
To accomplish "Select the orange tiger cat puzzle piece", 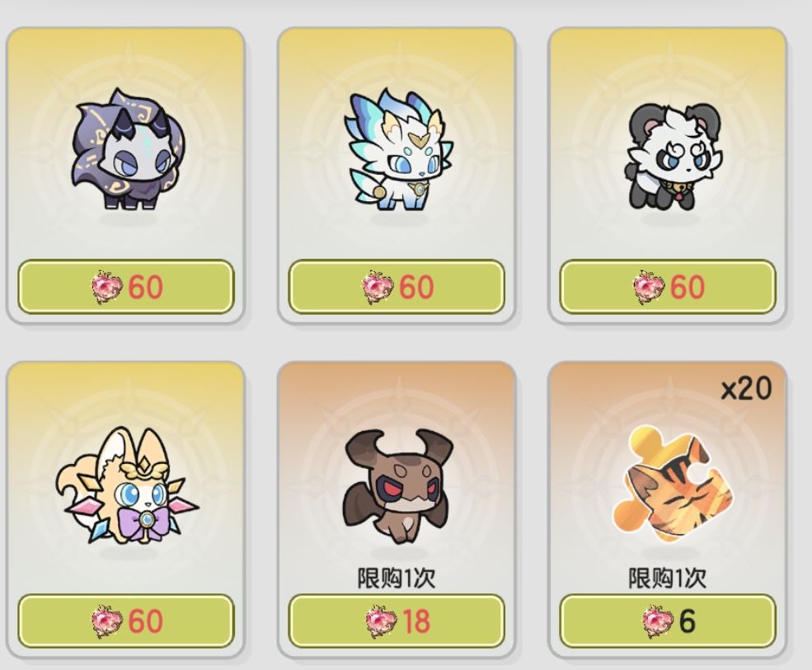I will point(671,484).
